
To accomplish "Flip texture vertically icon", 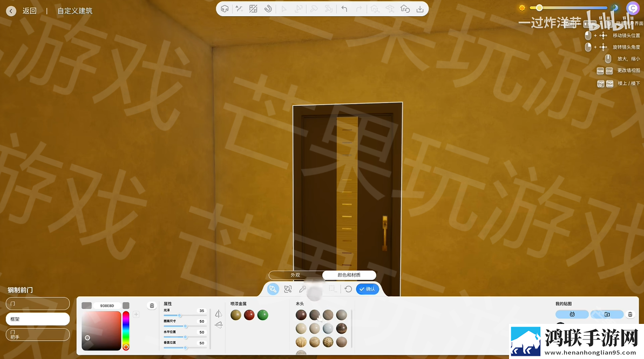I will (219, 325).
